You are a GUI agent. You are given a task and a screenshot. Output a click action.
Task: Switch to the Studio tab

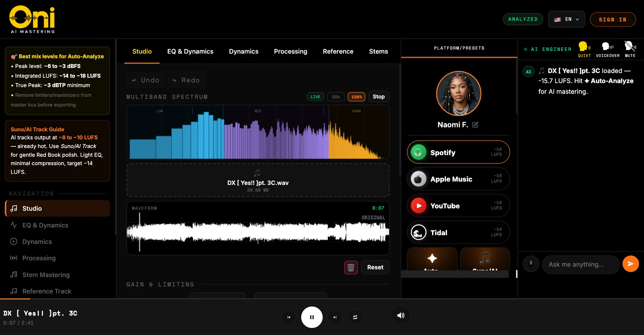click(142, 51)
